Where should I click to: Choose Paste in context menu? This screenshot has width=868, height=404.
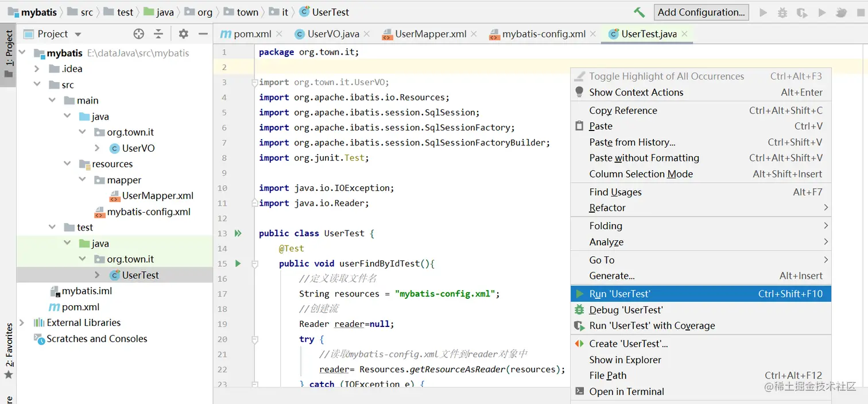tap(701, 126)
